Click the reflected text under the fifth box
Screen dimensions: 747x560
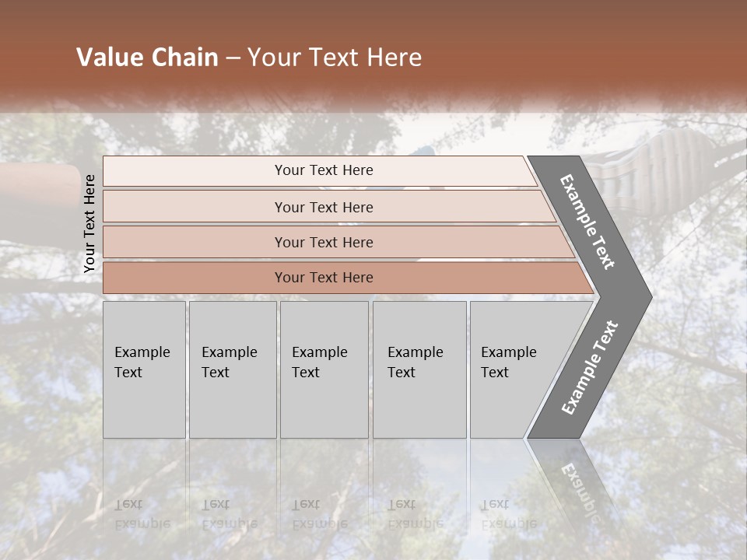click(x=508, y=514)
